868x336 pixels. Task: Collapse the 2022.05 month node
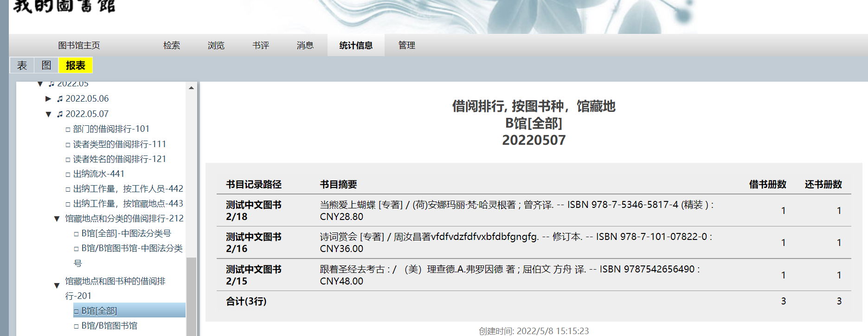[40, 84]
